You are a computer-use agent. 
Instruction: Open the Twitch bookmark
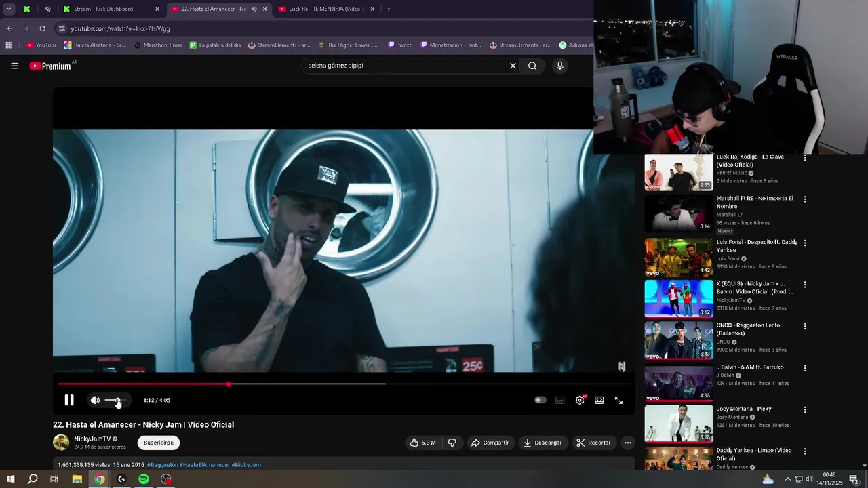pos(400,45)
